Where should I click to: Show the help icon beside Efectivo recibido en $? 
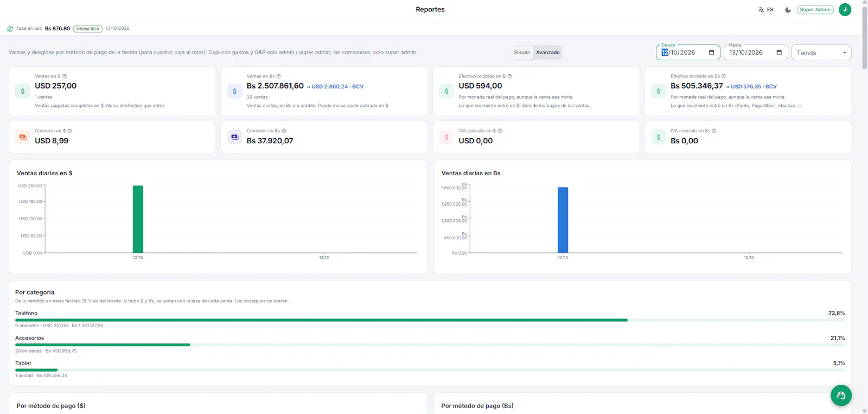click(509, 77)
